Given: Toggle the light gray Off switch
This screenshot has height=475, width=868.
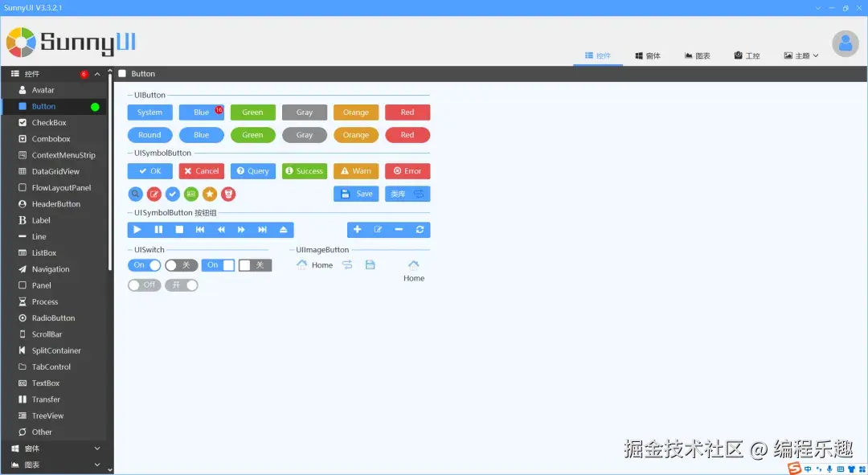Looking at the screenshot, I should coord(145,285).
